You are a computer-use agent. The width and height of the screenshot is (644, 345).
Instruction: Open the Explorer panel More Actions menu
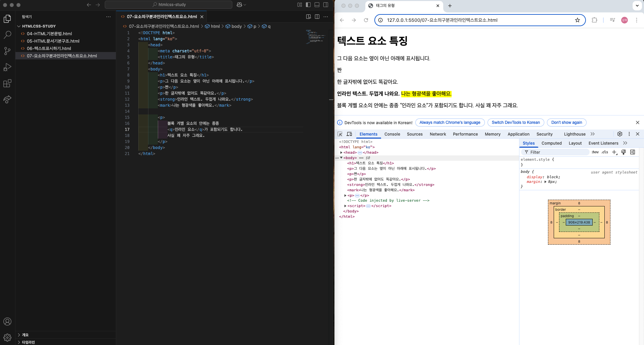108,17
